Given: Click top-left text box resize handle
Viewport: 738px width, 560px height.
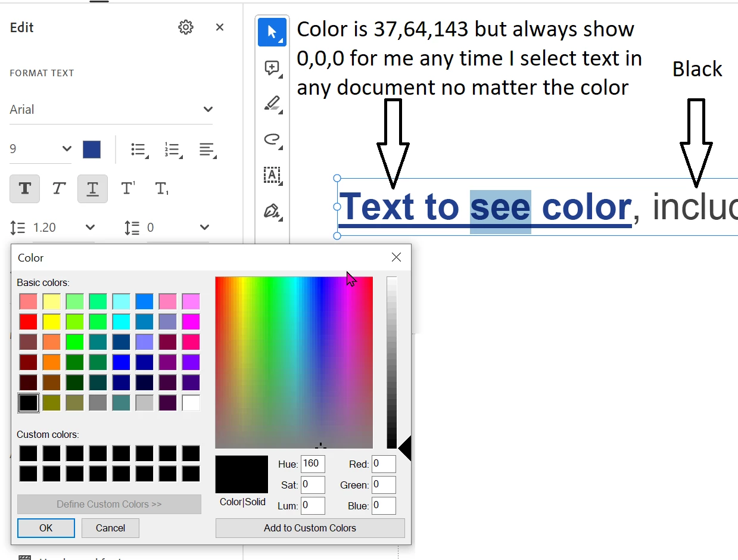Looking at the screenshot, I should point(337,178).
